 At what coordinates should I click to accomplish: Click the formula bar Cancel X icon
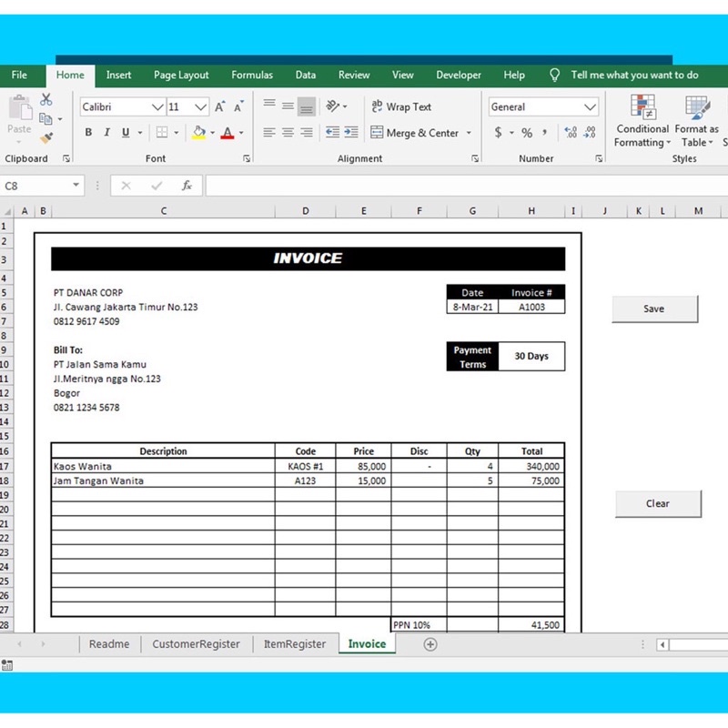point(126,186)
